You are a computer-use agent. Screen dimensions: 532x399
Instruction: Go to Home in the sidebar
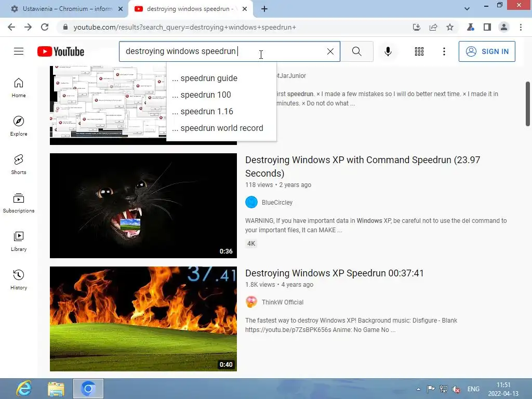19,88
